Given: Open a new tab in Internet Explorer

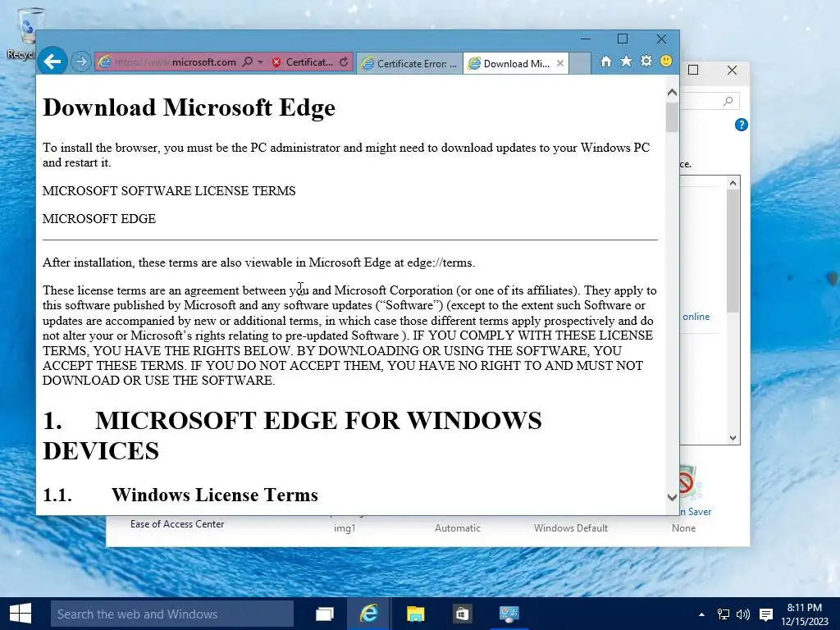Looking at the screenshot, I should tap(580, 63).
